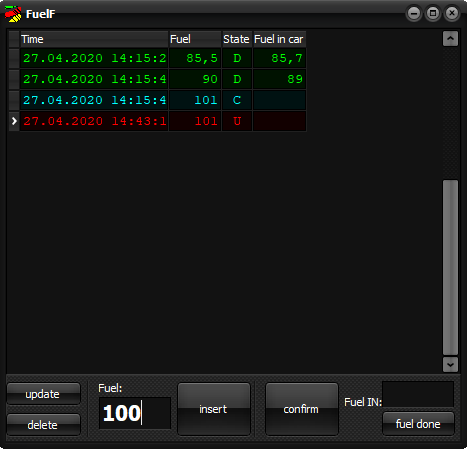Click the scroll up arrow button
This screenshot has width=467, height=449.
450,38
